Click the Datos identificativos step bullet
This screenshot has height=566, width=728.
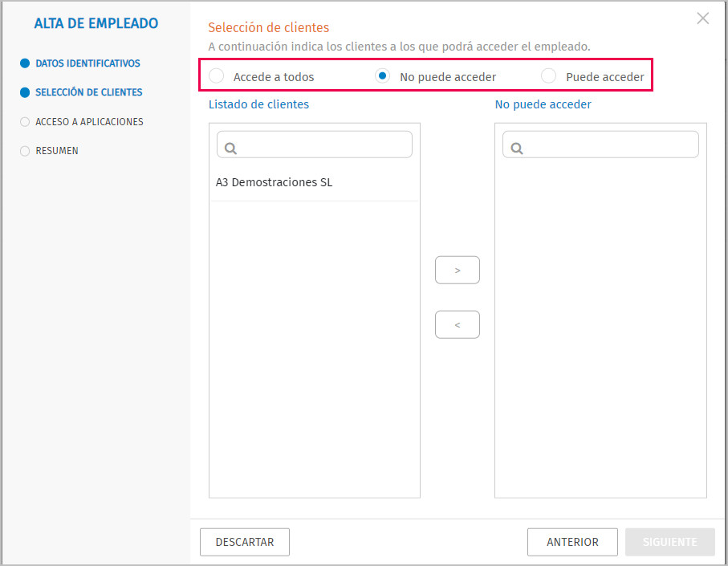coord(25,63)
